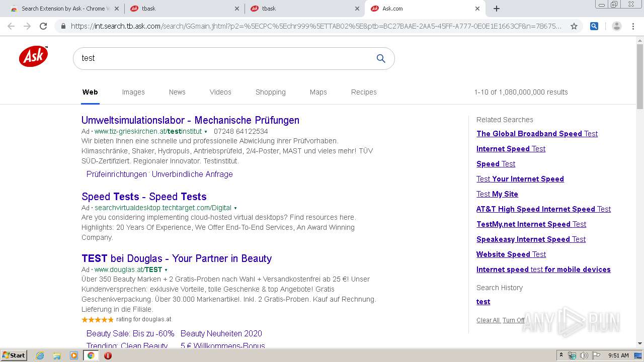The width and height of the screenshot is (644, 362).
Task: Open the blue search extension icon
Action: [594, 26]
